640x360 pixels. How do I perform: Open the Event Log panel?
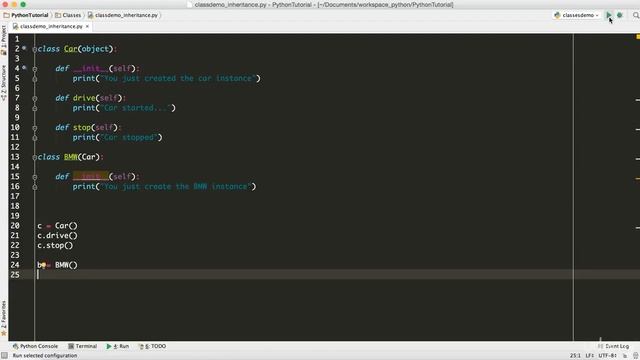[x=613, y=346]
